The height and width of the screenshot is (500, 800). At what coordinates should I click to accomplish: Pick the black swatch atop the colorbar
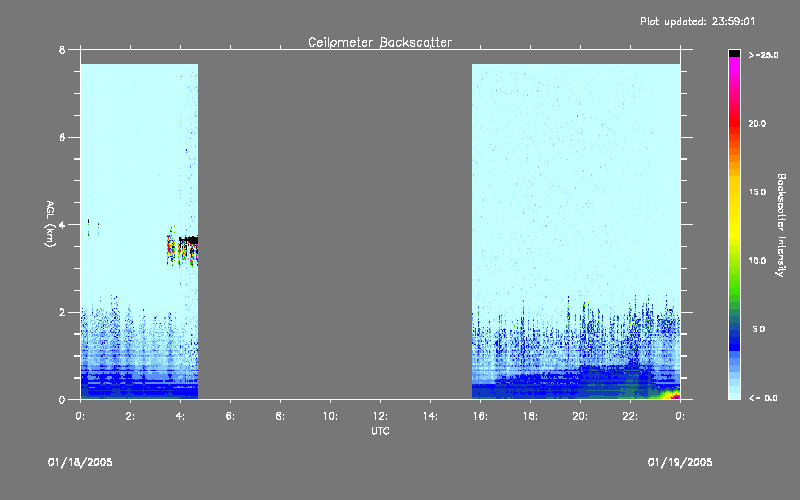pos(734,53)
